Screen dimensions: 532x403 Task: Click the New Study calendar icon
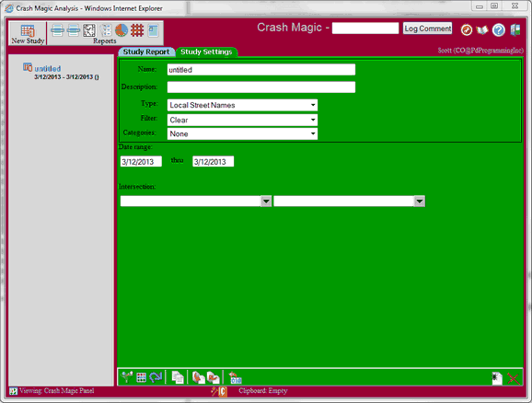tap(28, 30)
